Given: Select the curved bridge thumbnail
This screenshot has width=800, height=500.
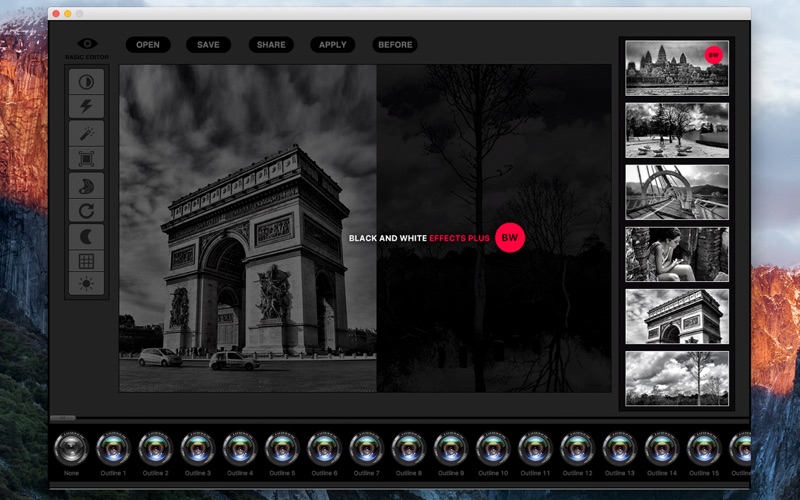Looking at the screenshot, I should (x=677, y=192).
